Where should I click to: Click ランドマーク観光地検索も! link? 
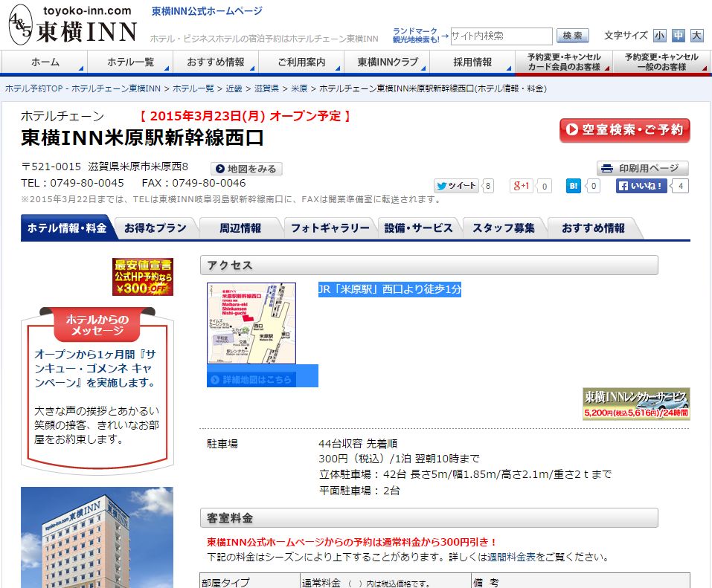tap(415, 36)
